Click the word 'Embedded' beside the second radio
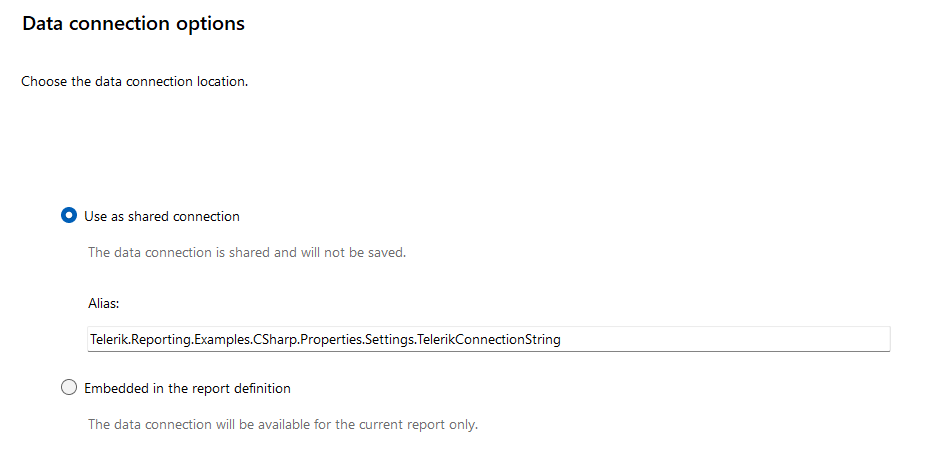The height and width of the screenshot is (461, 927). (117, 388)
